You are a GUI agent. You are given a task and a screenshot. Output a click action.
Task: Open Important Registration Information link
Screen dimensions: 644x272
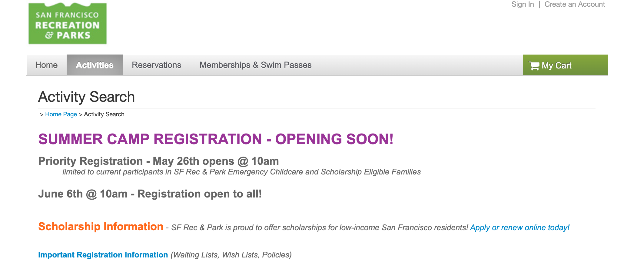tap(103, 255)
